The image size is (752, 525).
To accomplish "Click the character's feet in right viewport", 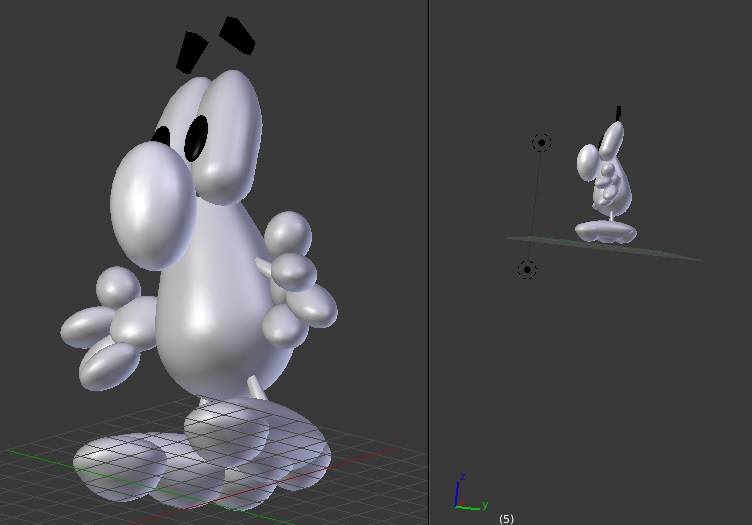I will pos(606,232).
